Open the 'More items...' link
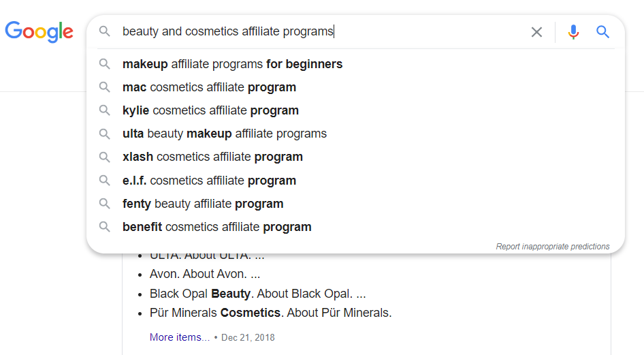 tap(180, 337)
